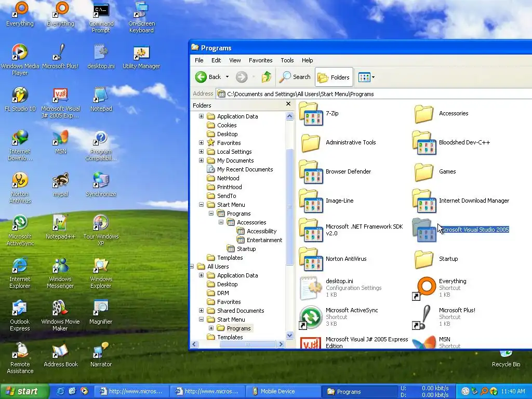Select the Utility Manager desktop icon
532x399 pixels.
tap(141, 56)
